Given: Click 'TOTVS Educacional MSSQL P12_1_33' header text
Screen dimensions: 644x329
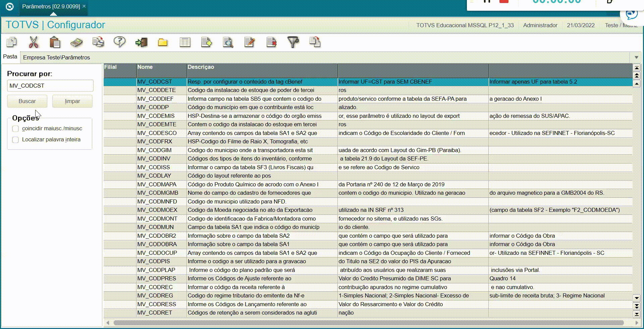Looking at the screenshot, I should [465, 25].
